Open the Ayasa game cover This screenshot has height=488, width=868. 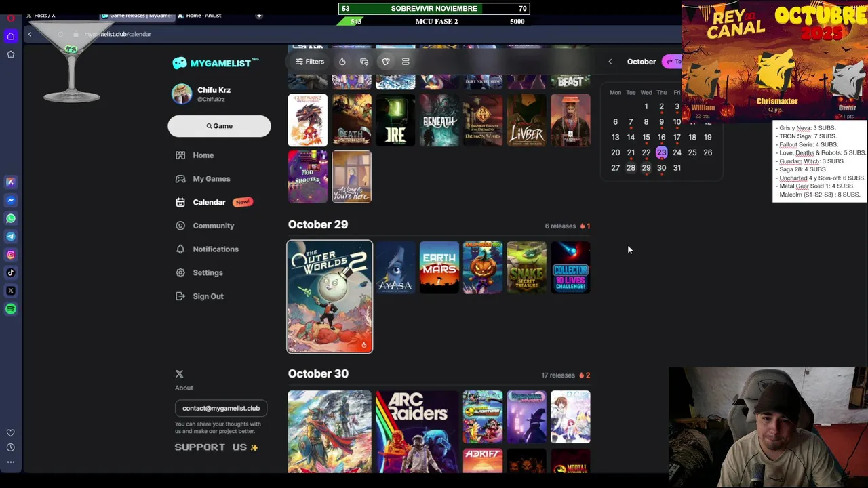[395, 268]
